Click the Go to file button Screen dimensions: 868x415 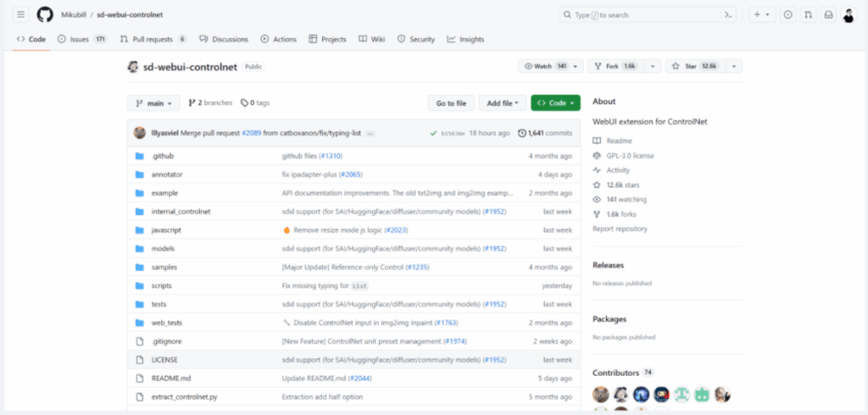tap(451, 103)
